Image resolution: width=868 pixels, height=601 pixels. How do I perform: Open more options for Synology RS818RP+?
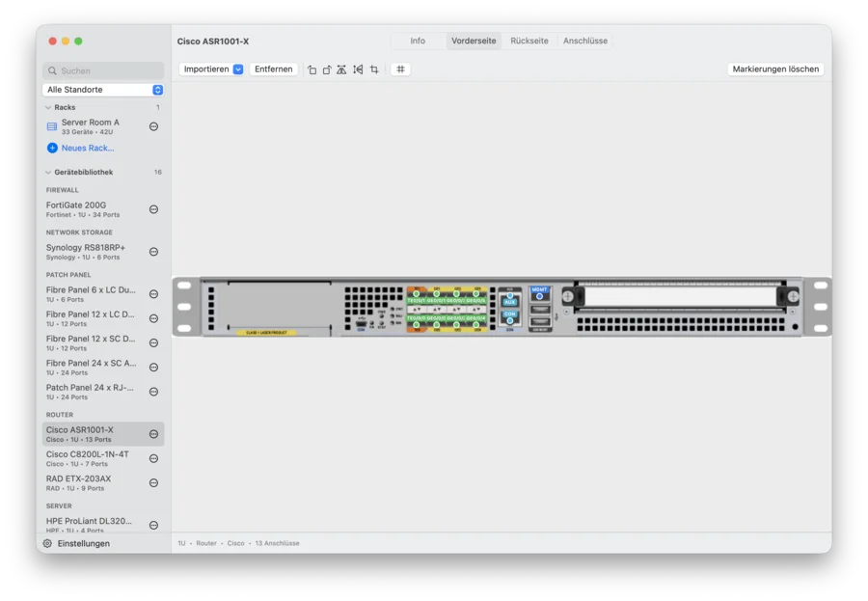click(x=154, y=252)
